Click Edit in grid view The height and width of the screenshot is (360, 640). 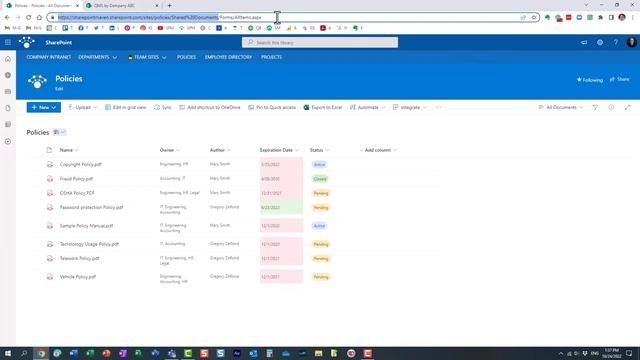(x=125, y=107)
